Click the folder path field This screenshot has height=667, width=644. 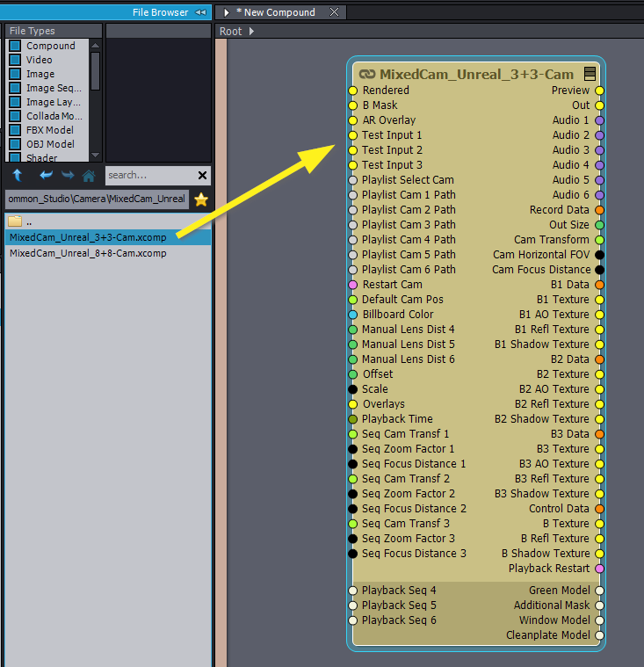coord(97,199)
